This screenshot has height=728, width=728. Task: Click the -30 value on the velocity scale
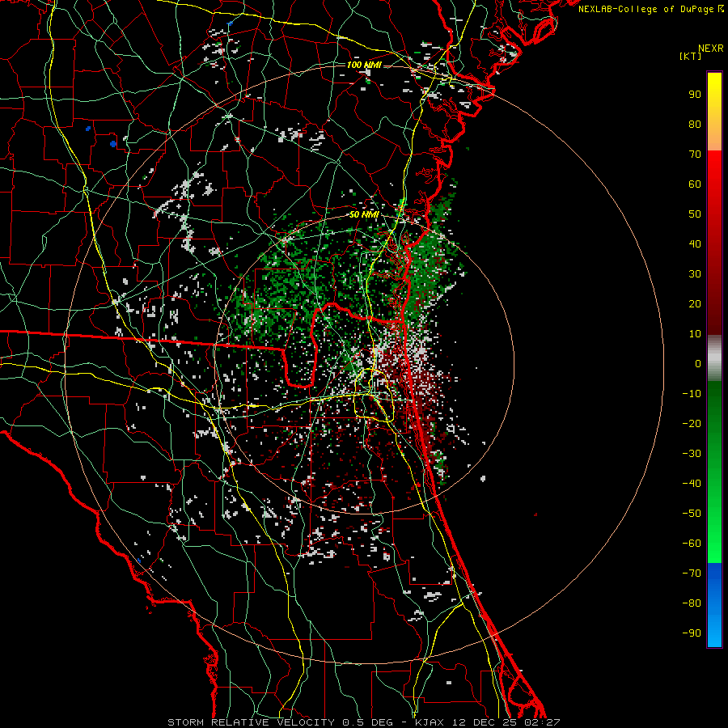[692, 454]
